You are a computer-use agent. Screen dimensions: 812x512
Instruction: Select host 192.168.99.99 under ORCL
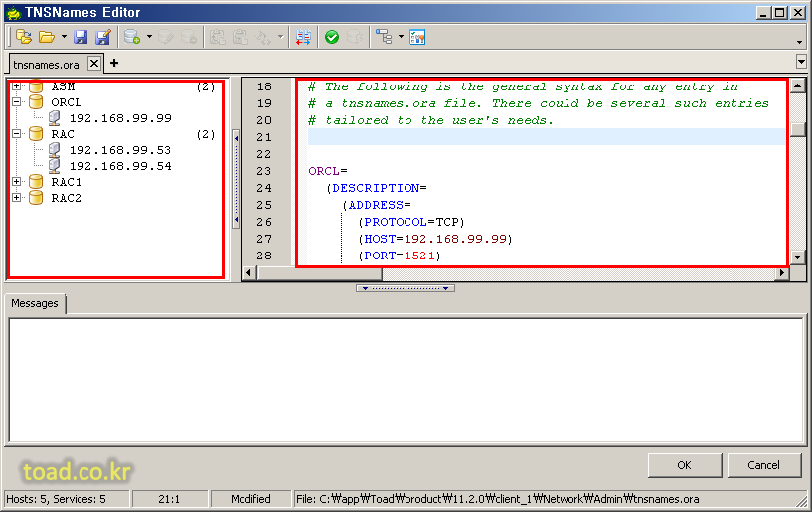click(x=120, y=118)
